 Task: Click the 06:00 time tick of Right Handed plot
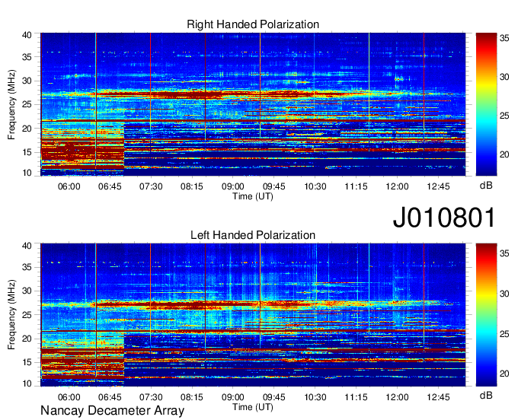point(69,186)
